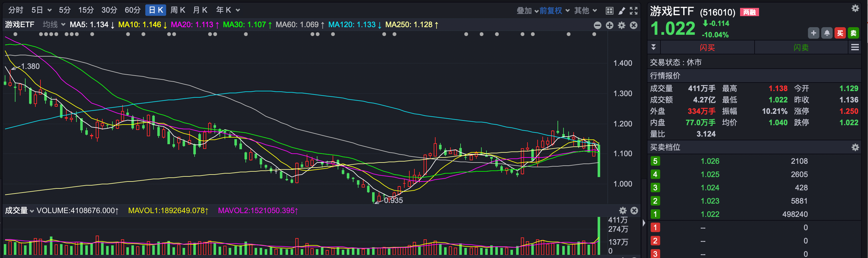Click the green sell level 5 badge
The image size is (868, 258).
(x=655, y=161)
